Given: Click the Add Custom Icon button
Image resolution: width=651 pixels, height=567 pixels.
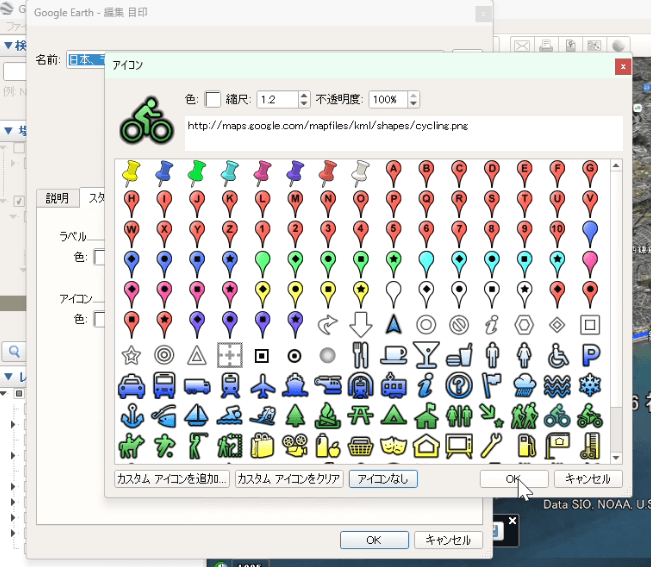Looking at the screenshot, I should click(172, 479).
